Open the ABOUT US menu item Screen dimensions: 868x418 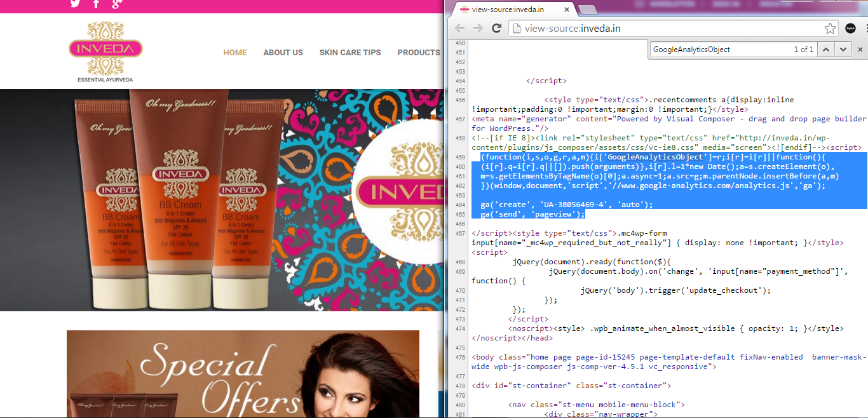[x=283, y=53]
